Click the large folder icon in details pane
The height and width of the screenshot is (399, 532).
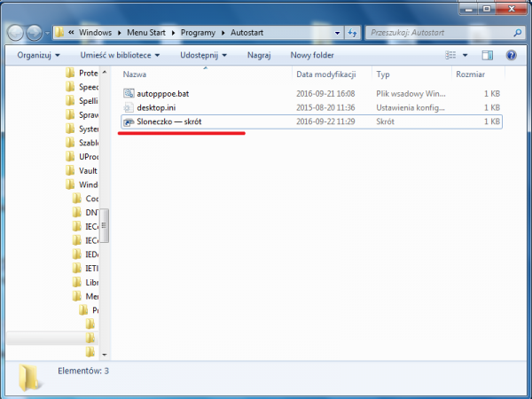(x=30, y=378)
